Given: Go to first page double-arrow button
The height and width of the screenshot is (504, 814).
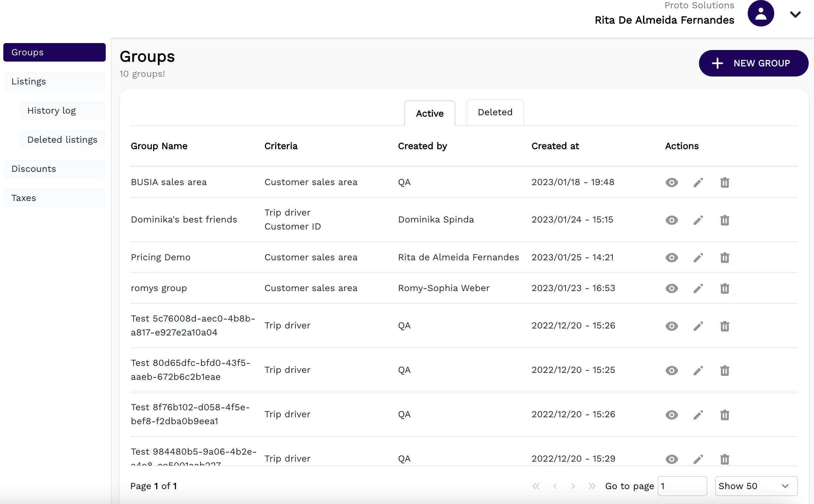Looking at the screenshot, I should [536, 486].
